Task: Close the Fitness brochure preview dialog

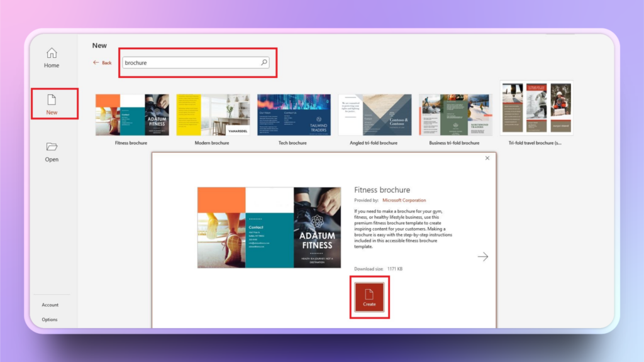Action: (x=487, y=158)
